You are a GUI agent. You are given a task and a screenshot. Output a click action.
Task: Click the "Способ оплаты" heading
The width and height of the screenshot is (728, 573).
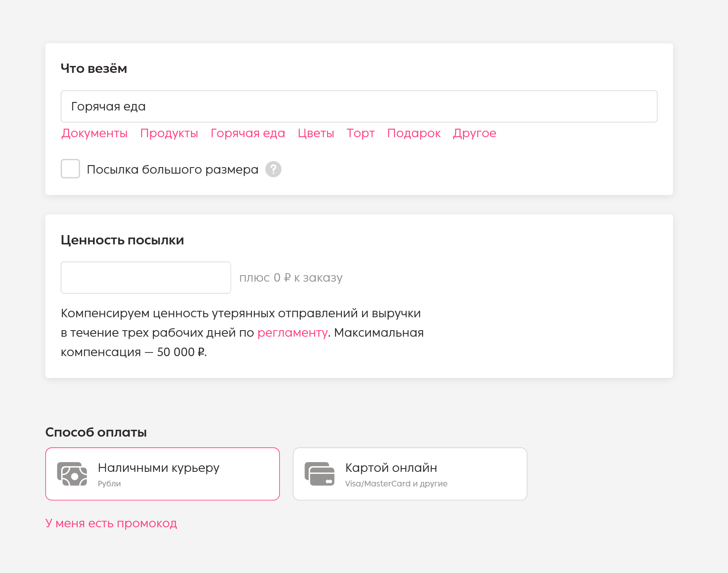click(x=96, y=432)
